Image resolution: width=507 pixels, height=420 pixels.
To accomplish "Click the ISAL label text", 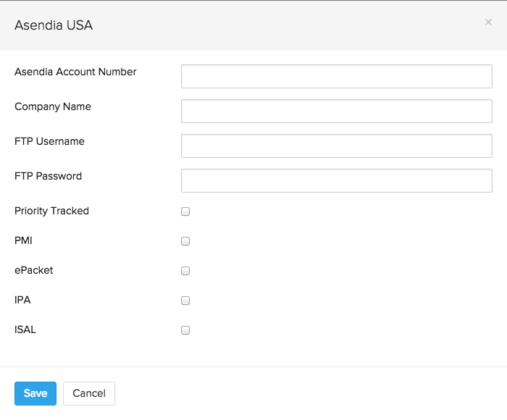I will (25, 329).
